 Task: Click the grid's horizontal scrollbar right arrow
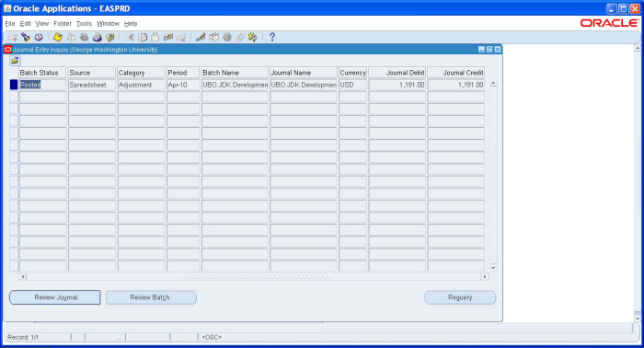click(x=485, y=277)
